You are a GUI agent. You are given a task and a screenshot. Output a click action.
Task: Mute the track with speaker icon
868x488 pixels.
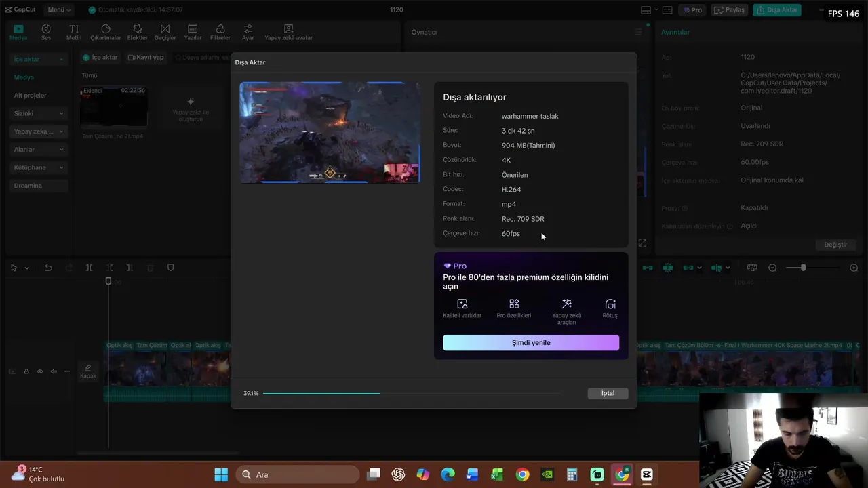click(54, 371)
